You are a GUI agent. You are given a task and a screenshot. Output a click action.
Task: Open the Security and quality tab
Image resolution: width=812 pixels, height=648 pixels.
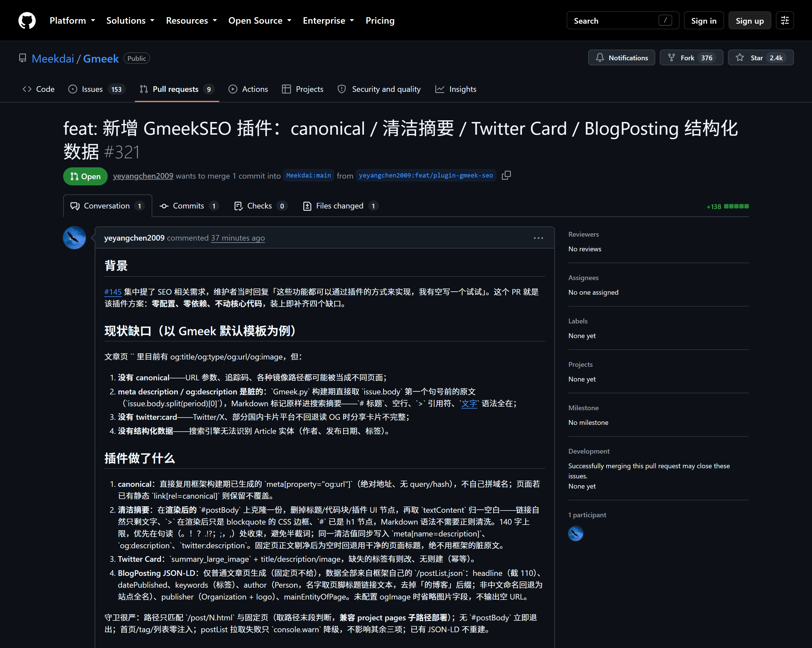point(379,89)
